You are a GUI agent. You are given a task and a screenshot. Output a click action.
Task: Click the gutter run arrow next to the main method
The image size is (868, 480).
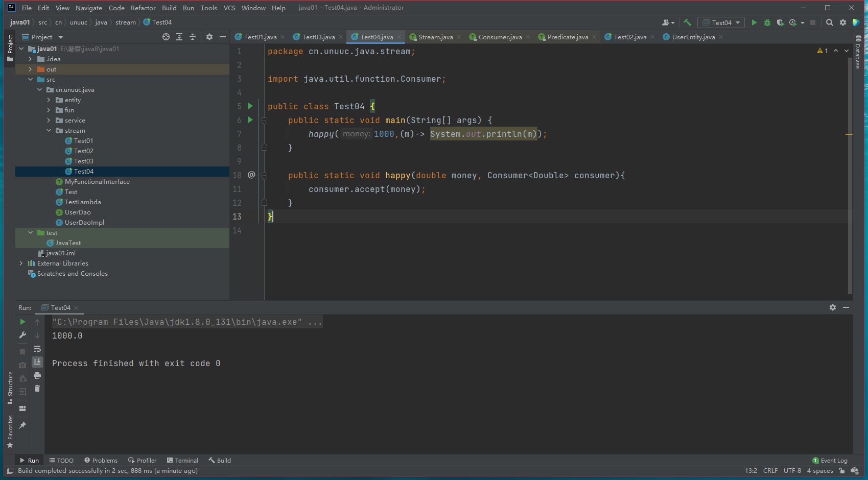250,120
